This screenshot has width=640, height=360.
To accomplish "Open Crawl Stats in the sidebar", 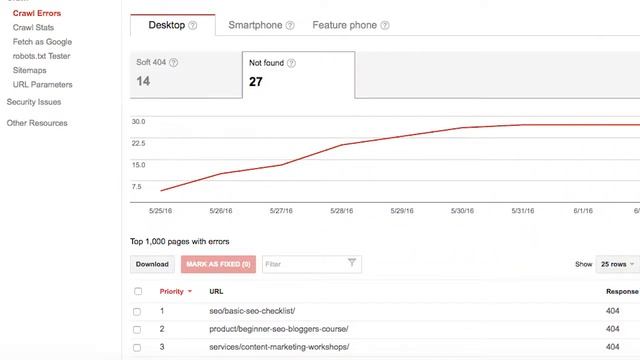I will tap(33, 27).
